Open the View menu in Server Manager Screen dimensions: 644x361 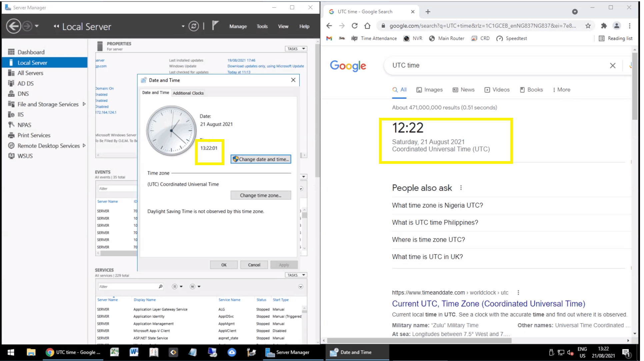283,26
